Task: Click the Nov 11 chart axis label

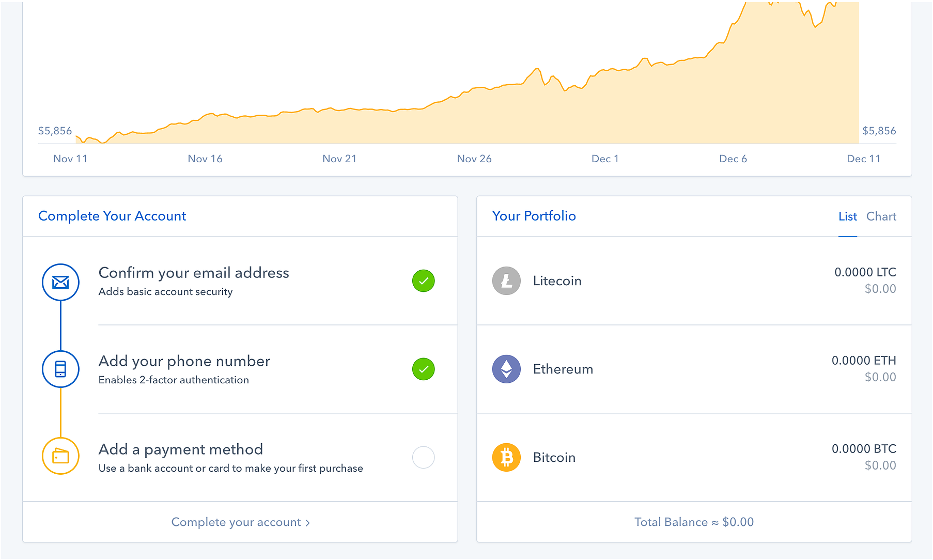Action: point(70,159)
